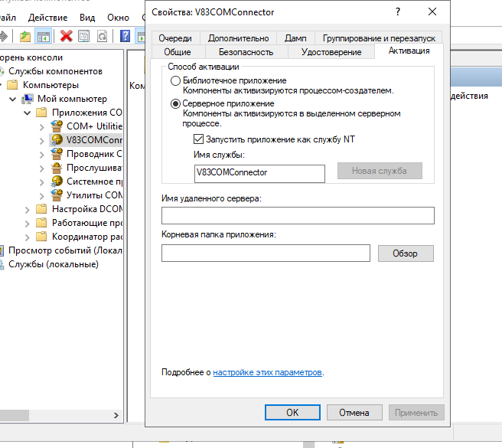The height and width of the screenshot is (448, 502).
Task: Click the Прослушиватель package icon
Action: [x=57, y=168]
